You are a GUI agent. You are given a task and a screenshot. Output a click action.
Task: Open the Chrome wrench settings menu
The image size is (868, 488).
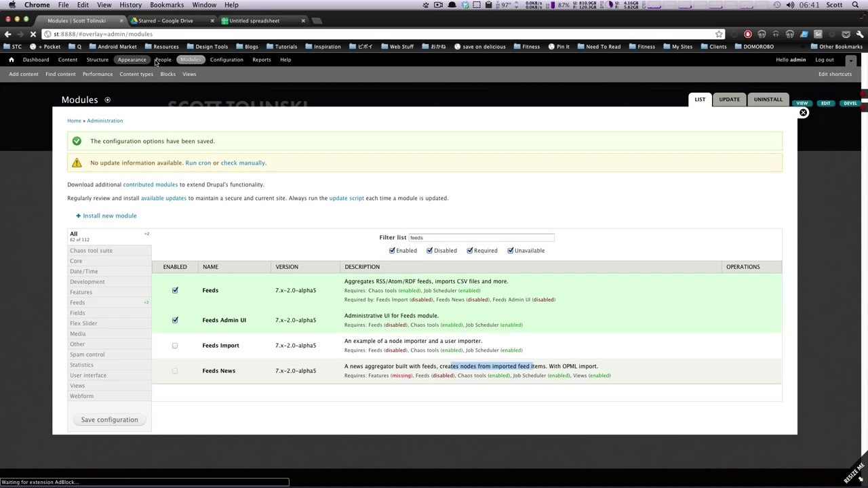click(x=860, y=34)
